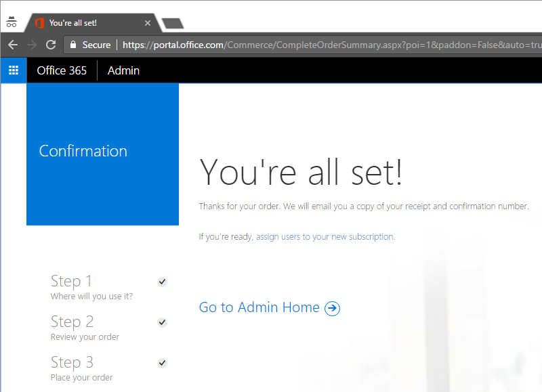Click the Step 1 heading text

71,281
